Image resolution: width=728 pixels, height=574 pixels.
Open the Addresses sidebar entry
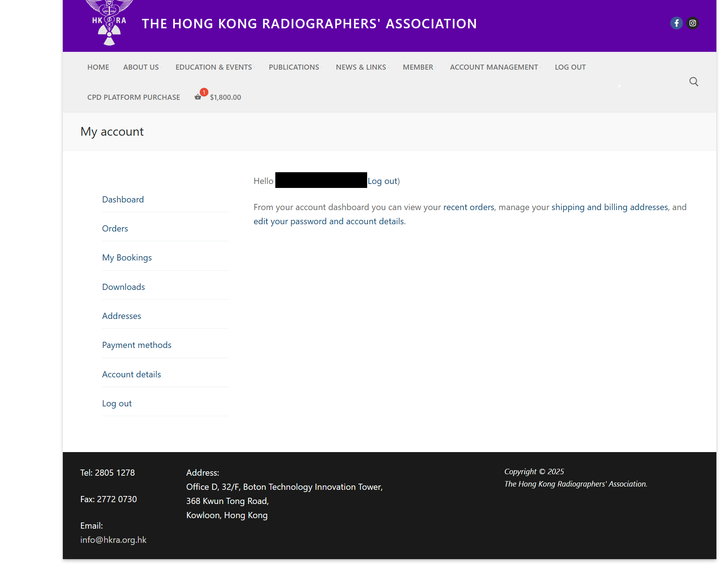pyautogui.click(x=121, y=316)
